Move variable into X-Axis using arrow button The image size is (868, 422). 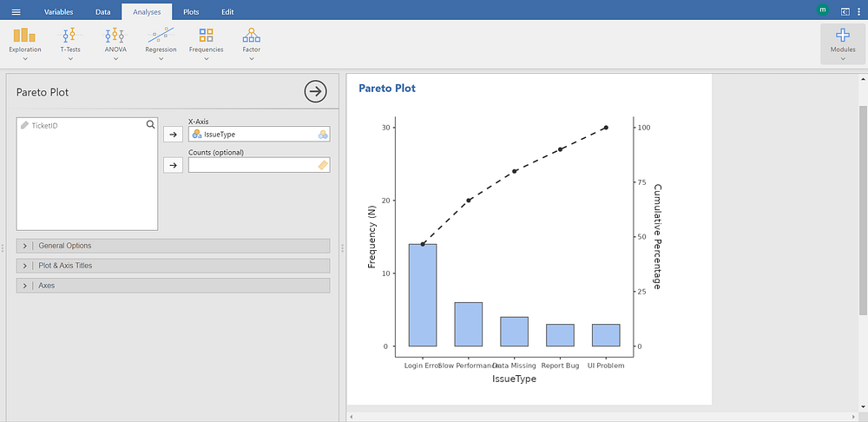point(173,134)
